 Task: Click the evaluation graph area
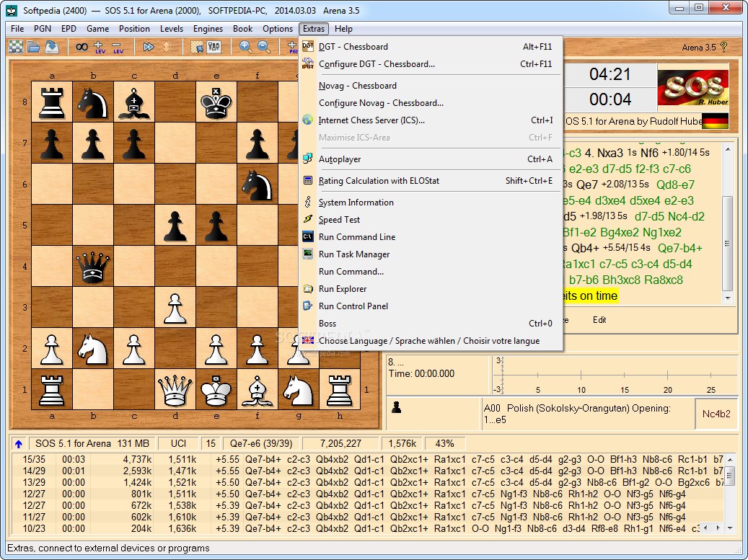click(615, 375)
